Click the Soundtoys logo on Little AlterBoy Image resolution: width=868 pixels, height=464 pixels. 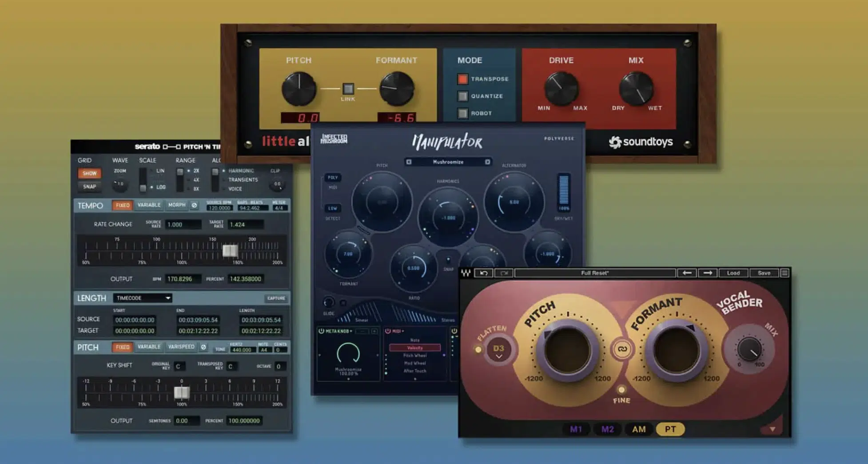pos(641,142)
